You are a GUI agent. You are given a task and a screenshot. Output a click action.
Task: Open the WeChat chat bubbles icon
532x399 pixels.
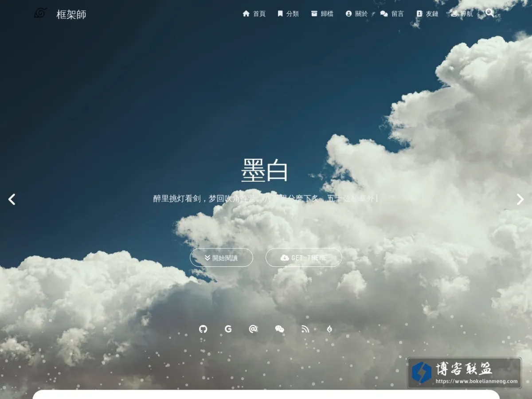[x=279, y=329]
